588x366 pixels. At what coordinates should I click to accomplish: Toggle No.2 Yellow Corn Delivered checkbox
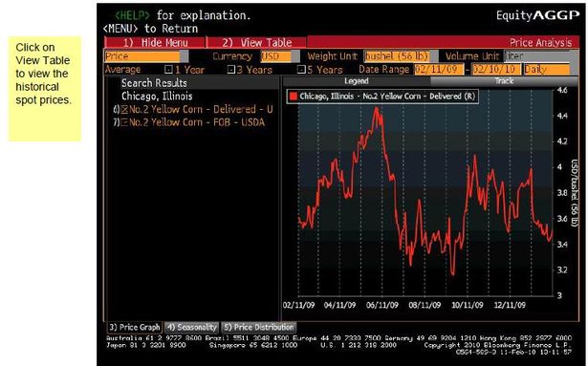pyautogui.click(x=124, y=110)
